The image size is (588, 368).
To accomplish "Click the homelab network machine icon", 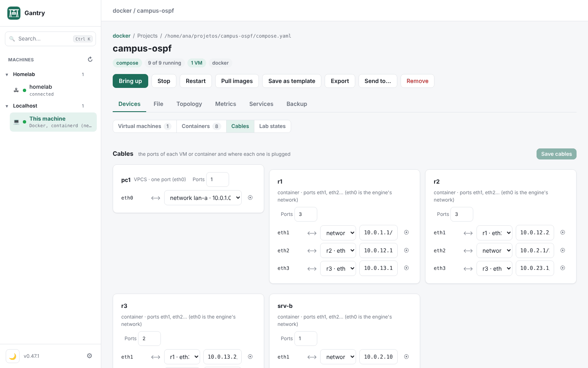I will coord(16,90).
